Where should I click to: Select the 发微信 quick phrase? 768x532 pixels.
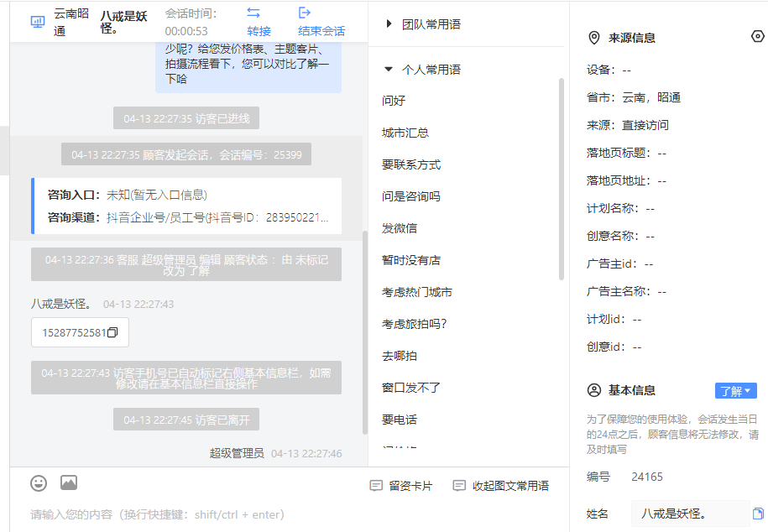400,228
